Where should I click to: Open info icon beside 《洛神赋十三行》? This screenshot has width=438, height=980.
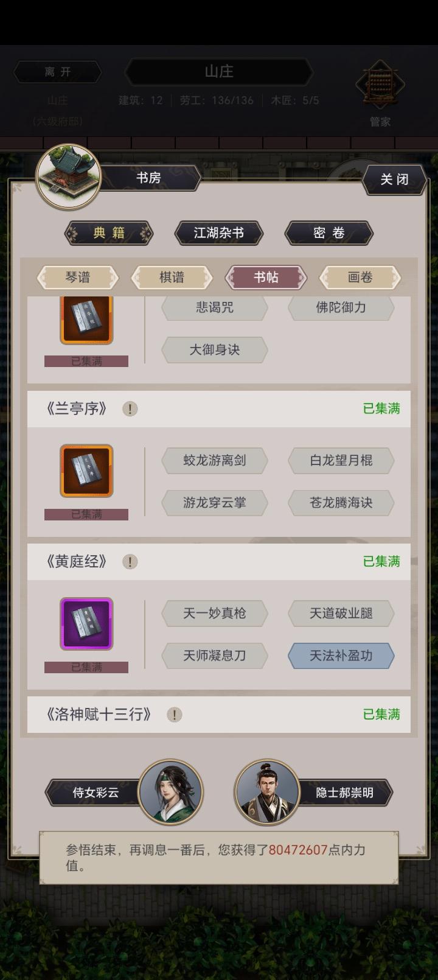175,715
